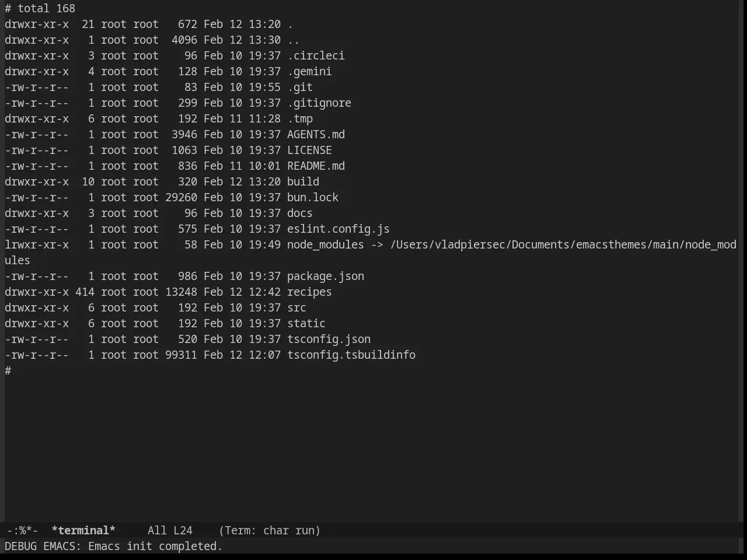Click the build directory name
747x560 pixels.
(303, 181)
